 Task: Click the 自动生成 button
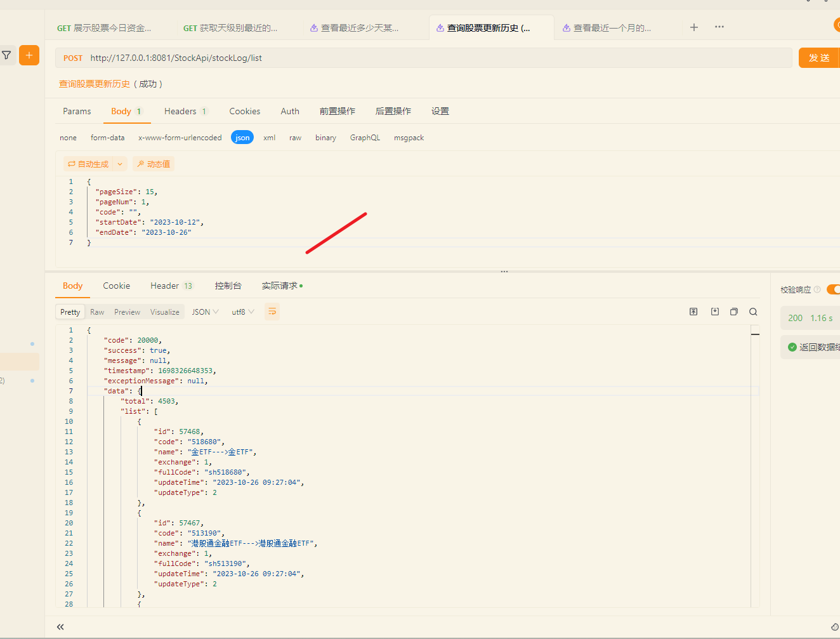89,164
